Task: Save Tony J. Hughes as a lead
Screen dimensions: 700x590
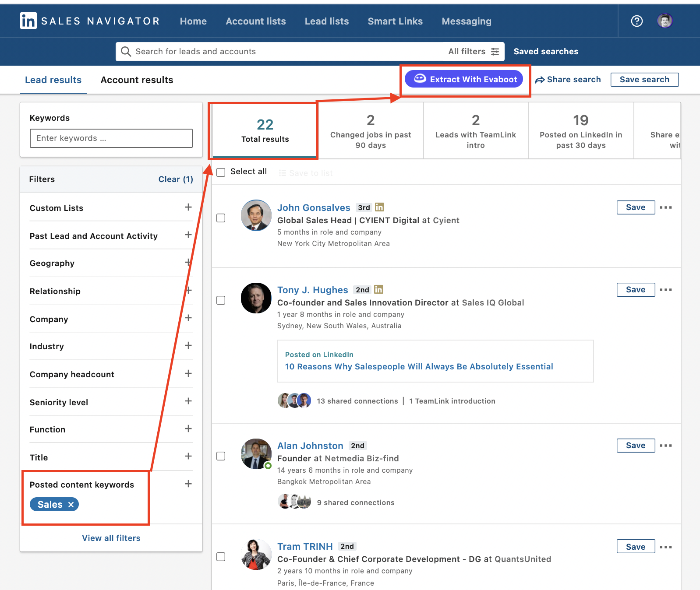Action: [x=636, y=290]
